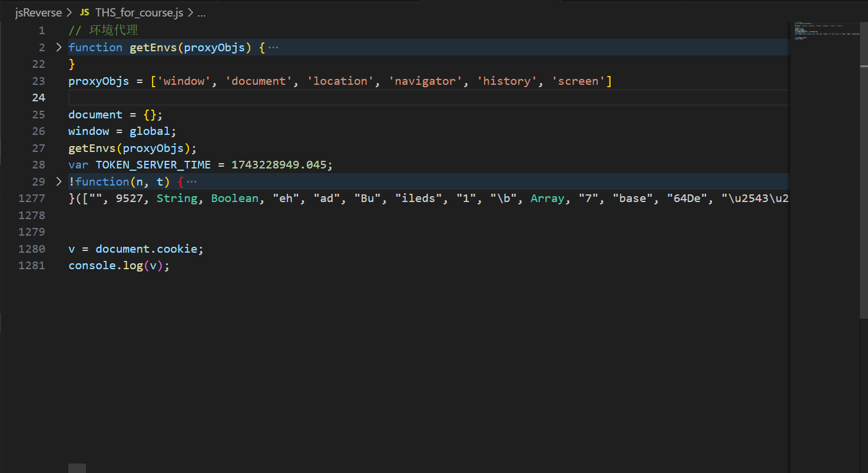Open the trailing ellipsis breadcrumb symbol list

[201, 12]
